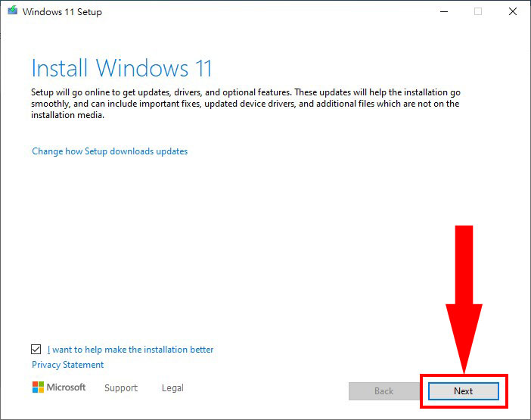Open the Legal link
Image resolution: width=531 pixels, height=420 pixels.
[172, 387]
